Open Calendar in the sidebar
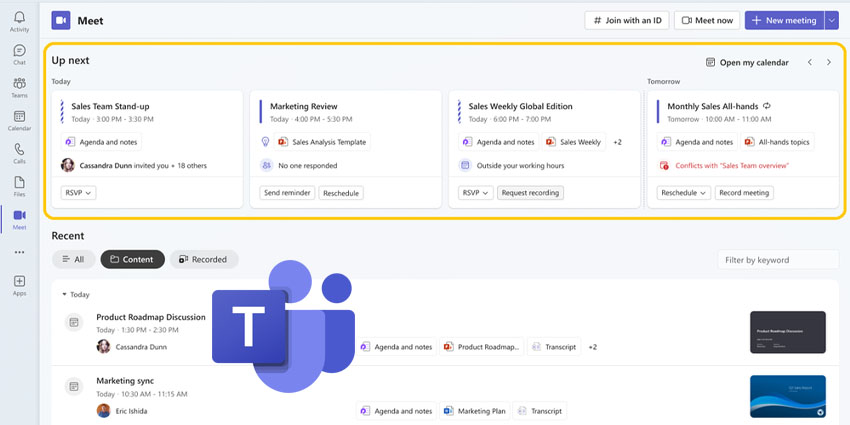The image size is (850, 425). tap(20, 121)
